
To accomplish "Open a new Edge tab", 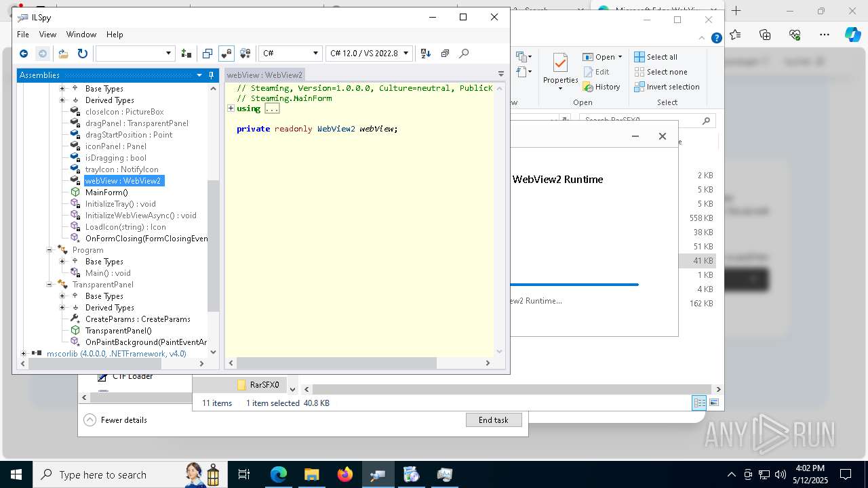I will click(x=736, y=11).
